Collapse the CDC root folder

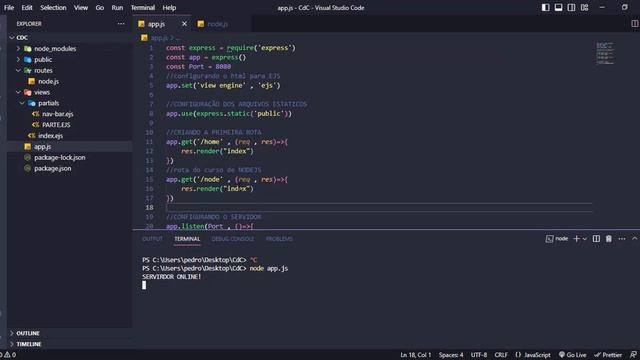tap(11, 38)
